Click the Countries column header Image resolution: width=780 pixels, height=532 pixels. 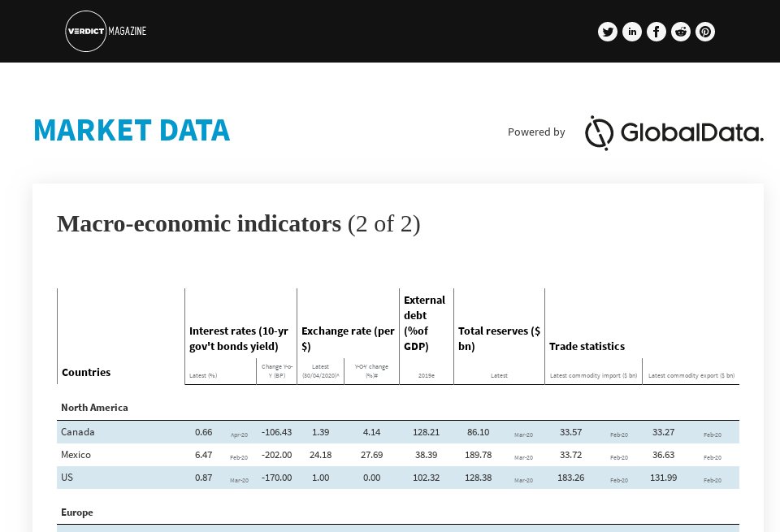pyautogui.click(x=86, y=372)
